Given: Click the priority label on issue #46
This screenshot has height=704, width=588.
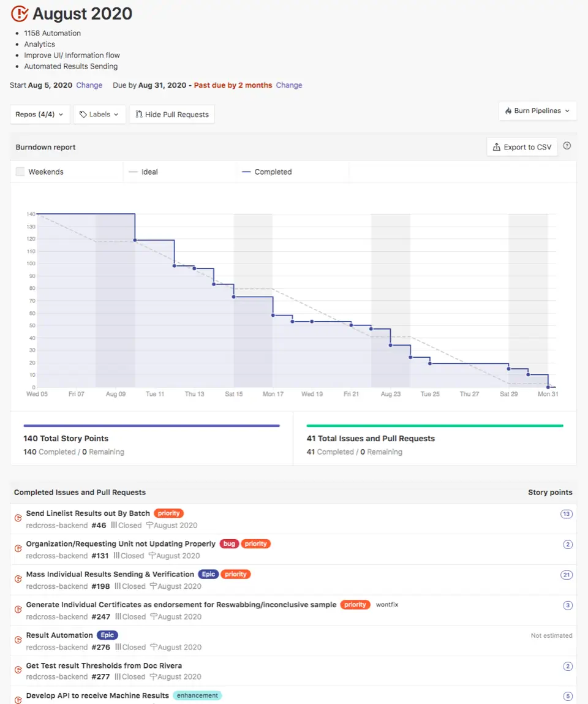Looking at the screenshot, I should click(169, 513).
